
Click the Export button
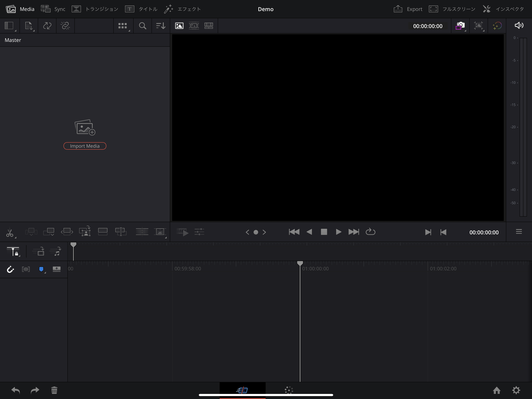408,9
